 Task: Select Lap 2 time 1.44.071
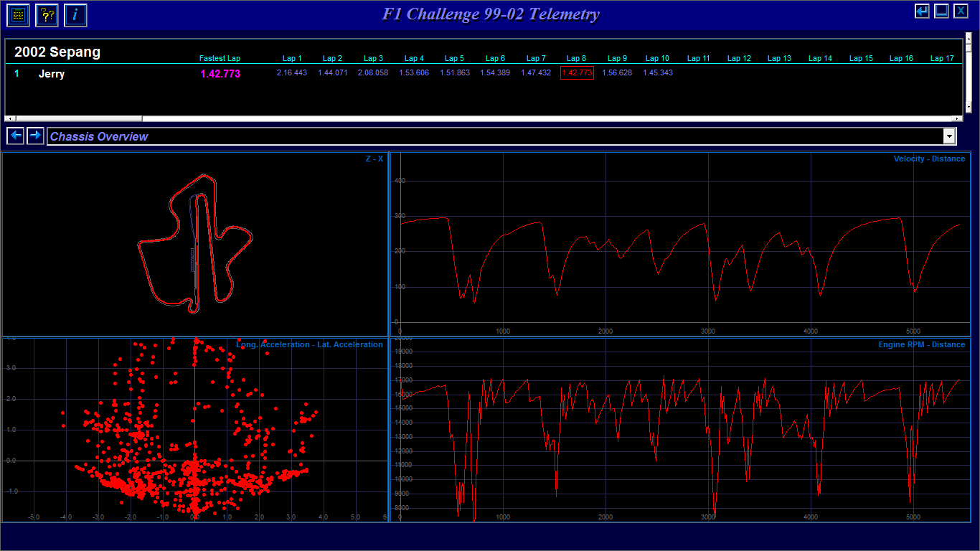pyautogui.click(x=333, y=73)
